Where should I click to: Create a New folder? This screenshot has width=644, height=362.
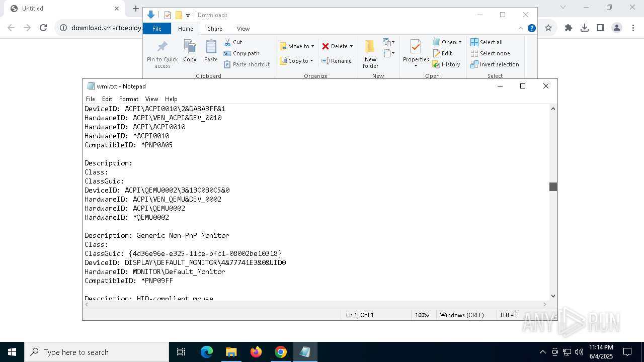pos(370,54)
